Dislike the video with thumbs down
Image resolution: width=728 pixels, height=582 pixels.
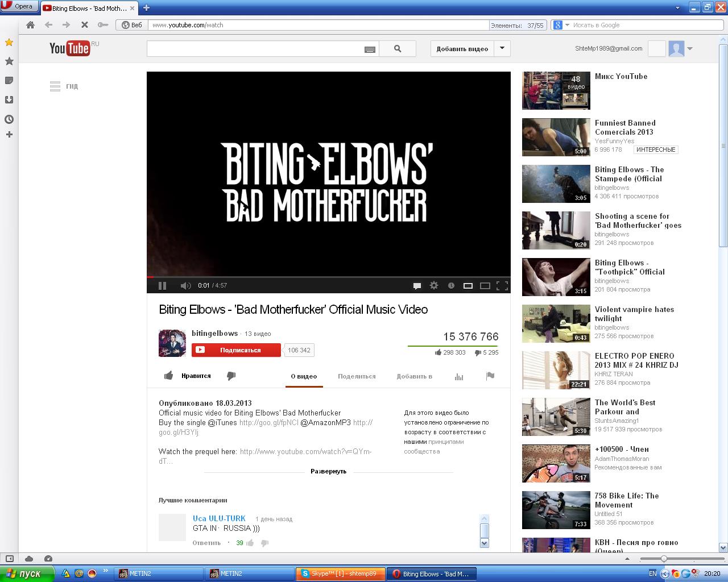coord(231,376)
